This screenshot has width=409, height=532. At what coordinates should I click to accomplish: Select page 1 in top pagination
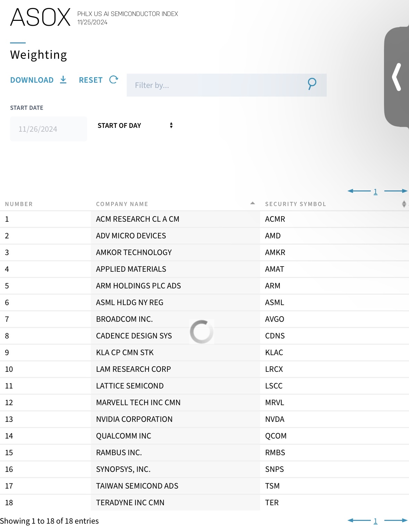coord(375,191)
